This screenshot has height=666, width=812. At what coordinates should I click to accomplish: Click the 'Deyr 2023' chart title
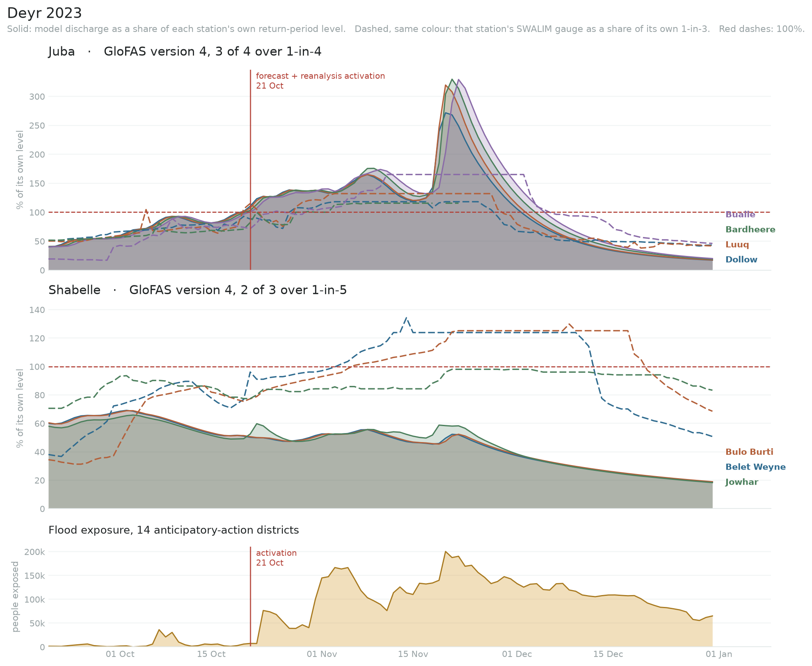tap(44, 13)
